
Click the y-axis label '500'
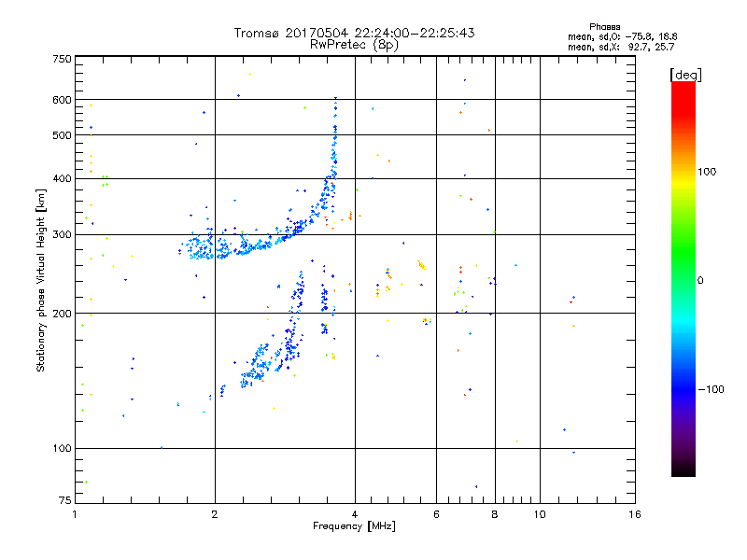click(x=62, y=135)
